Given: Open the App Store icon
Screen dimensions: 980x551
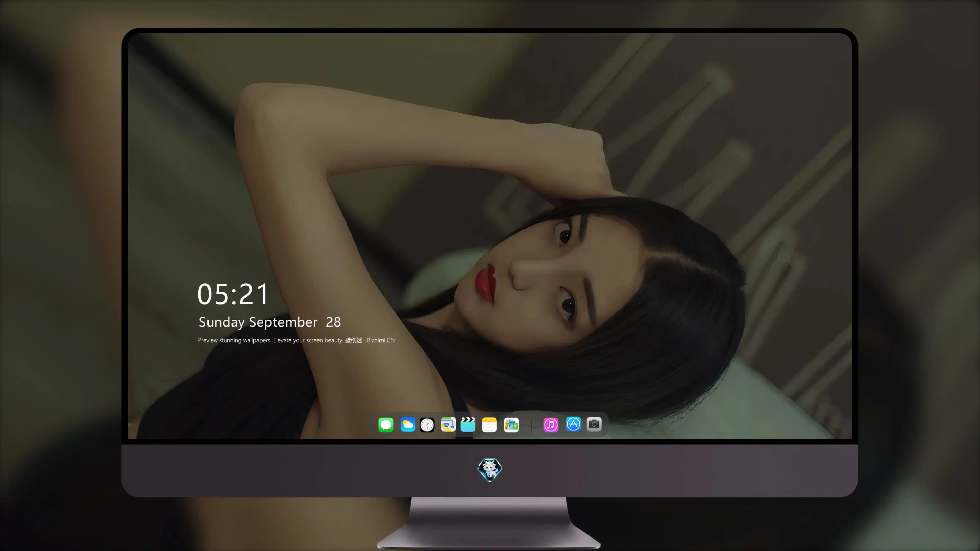Looking at the screenshot, I should click(x=573, y=424).
